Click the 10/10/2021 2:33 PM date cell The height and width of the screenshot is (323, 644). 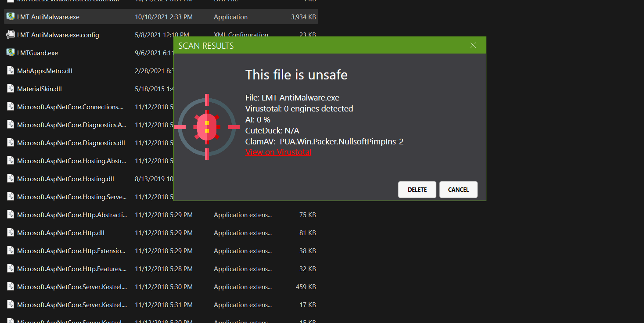click(164, 17)
